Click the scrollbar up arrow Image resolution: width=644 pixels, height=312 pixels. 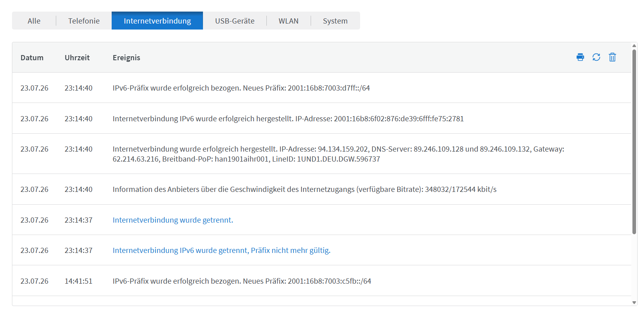[634, 46]
